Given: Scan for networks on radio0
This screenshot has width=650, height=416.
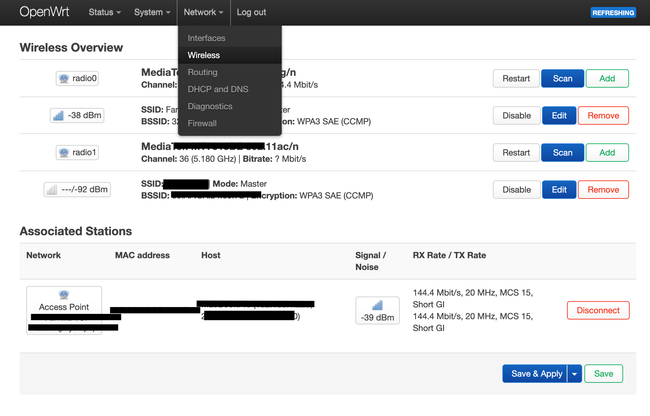Looking at the screenshot, I should (x=562, y=78).
